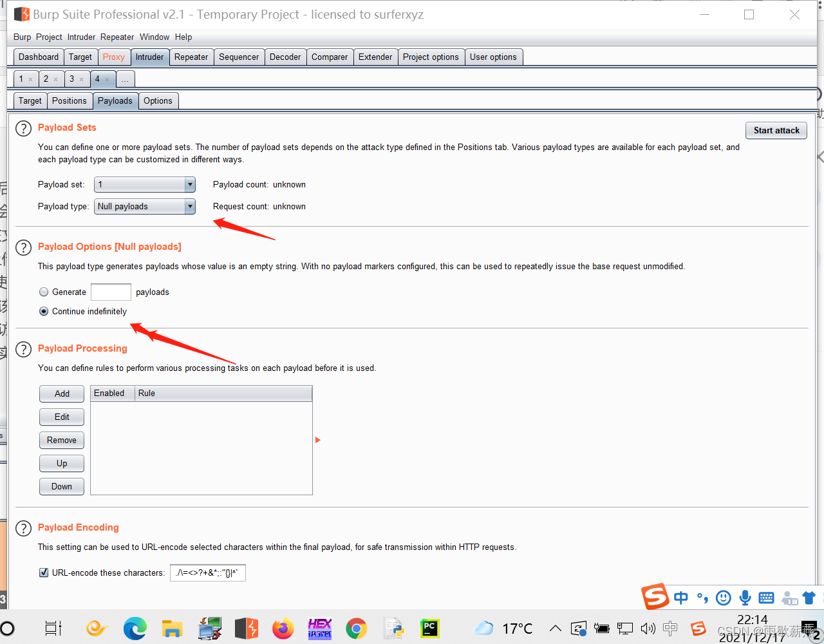Viewport: 824px width, 644px height.
Task: Open Payload Sets help question mark icon
Action: [x=23, y=128]
